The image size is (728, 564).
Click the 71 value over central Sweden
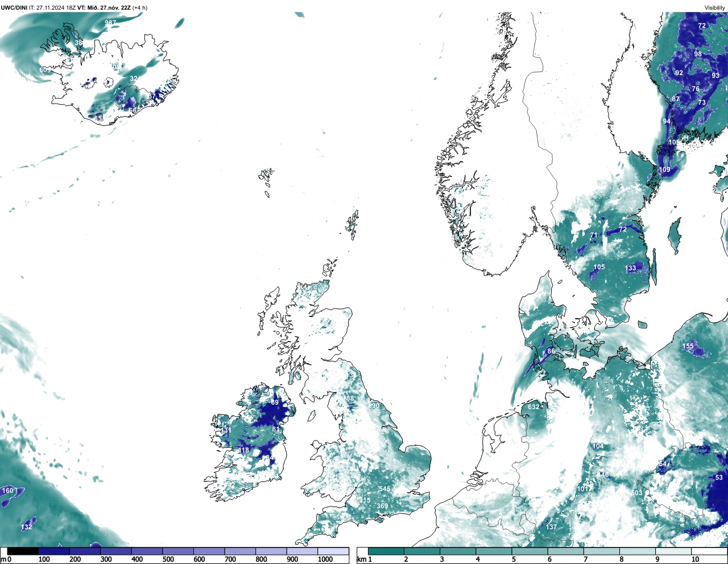click(x=594, y=236)
